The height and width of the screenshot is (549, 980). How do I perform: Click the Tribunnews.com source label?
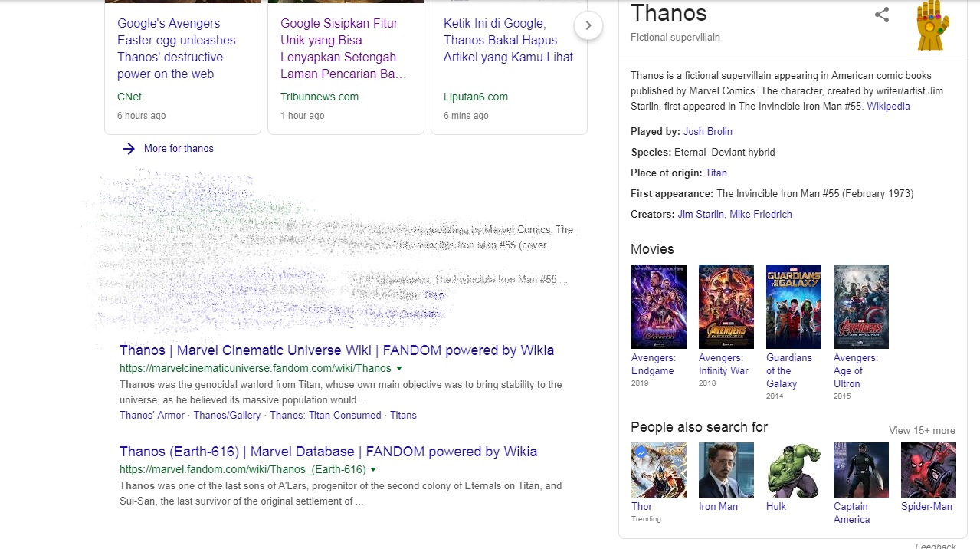pyautogui.click(x=320, y=97)
